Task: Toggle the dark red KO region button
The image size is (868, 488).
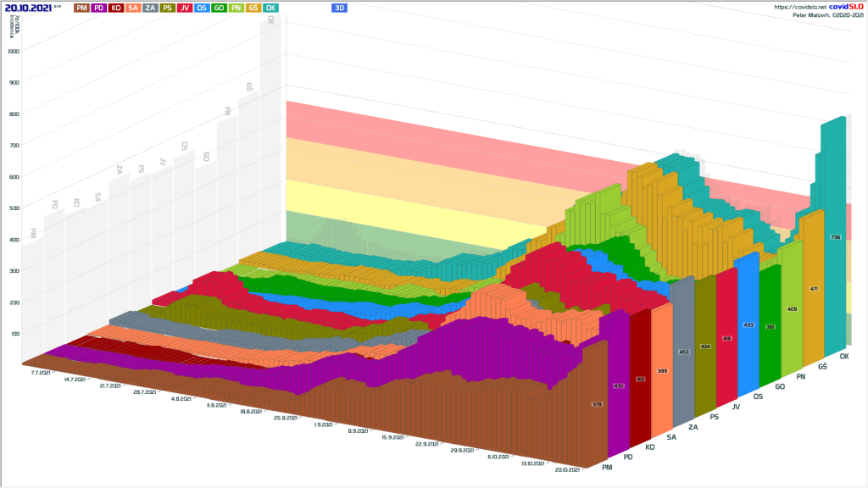Action: point(116,8)
